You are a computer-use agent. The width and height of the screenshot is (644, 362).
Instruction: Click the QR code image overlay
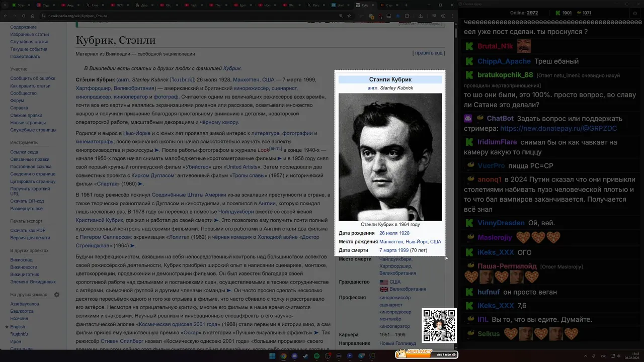point(439,325)
